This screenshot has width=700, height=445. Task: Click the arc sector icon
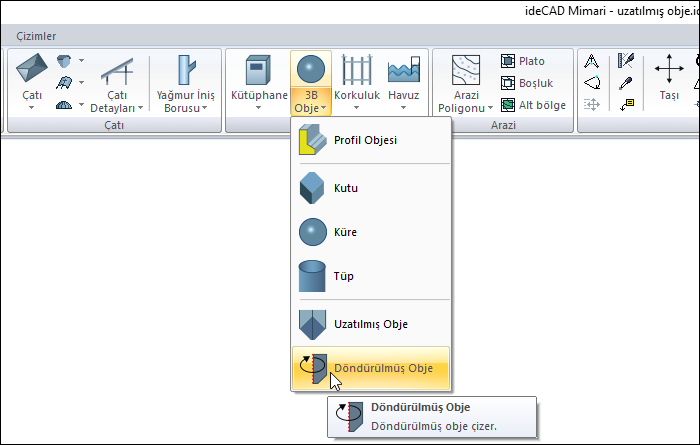coord(592,83)
